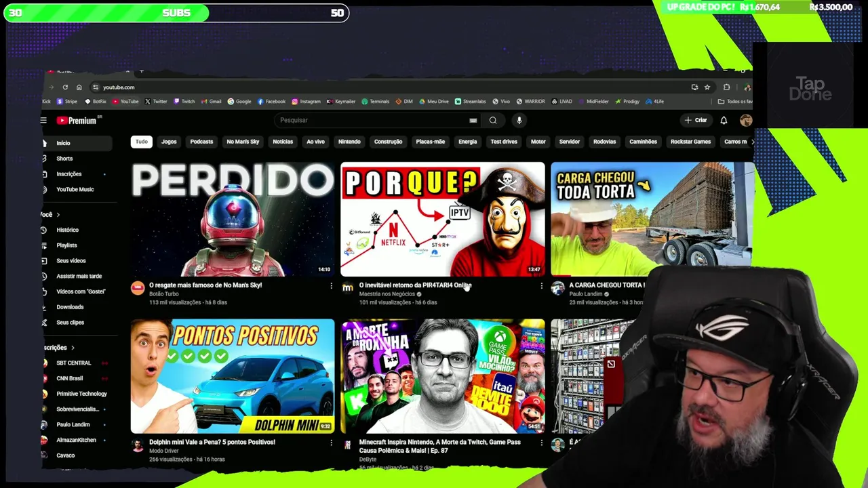Open the Twitter bookmark
868x488 pixels.
(x=156, y=102)
